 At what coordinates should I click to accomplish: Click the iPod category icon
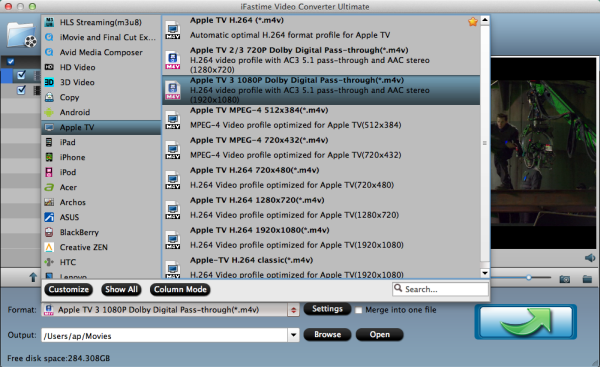[x=49, y=172]
